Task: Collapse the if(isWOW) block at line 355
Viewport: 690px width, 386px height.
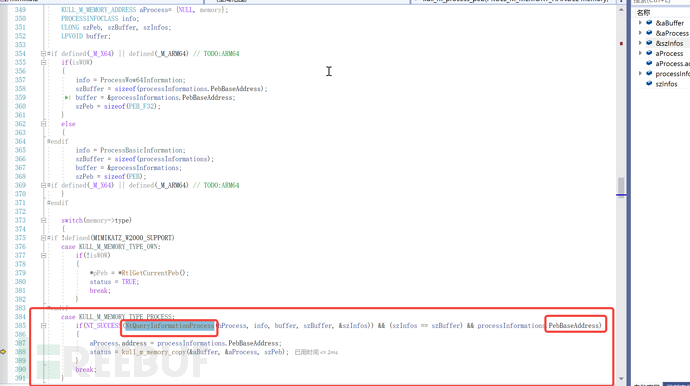Action: pos(43,62)
